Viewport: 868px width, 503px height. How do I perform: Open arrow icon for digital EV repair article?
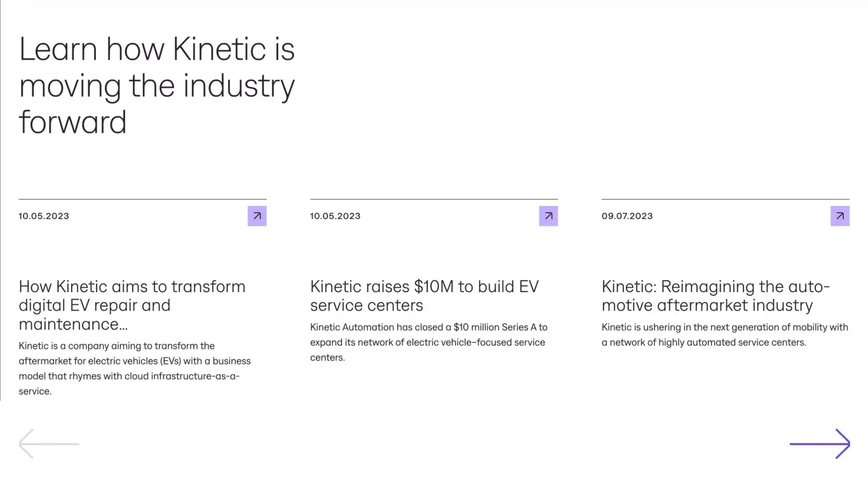(257, 216)
